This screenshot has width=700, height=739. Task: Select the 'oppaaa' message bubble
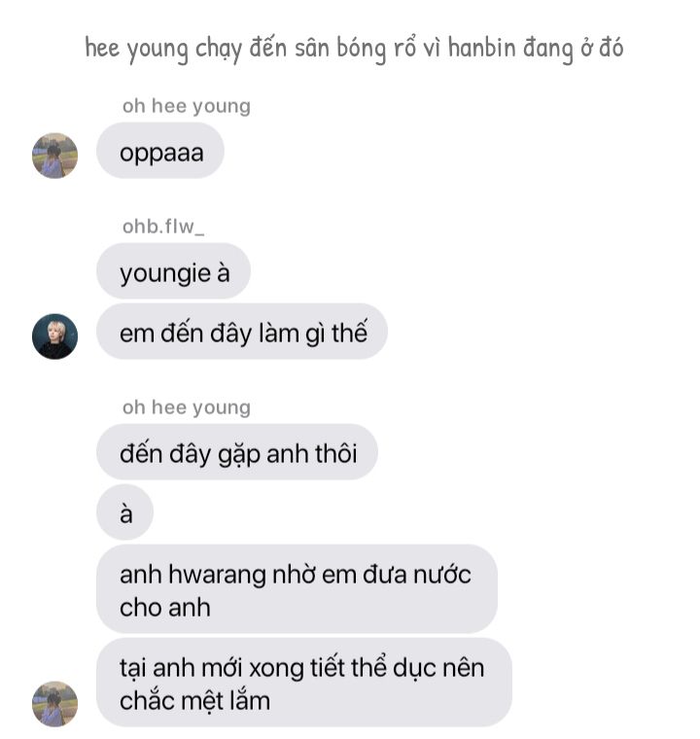click(x=160, y=151)
